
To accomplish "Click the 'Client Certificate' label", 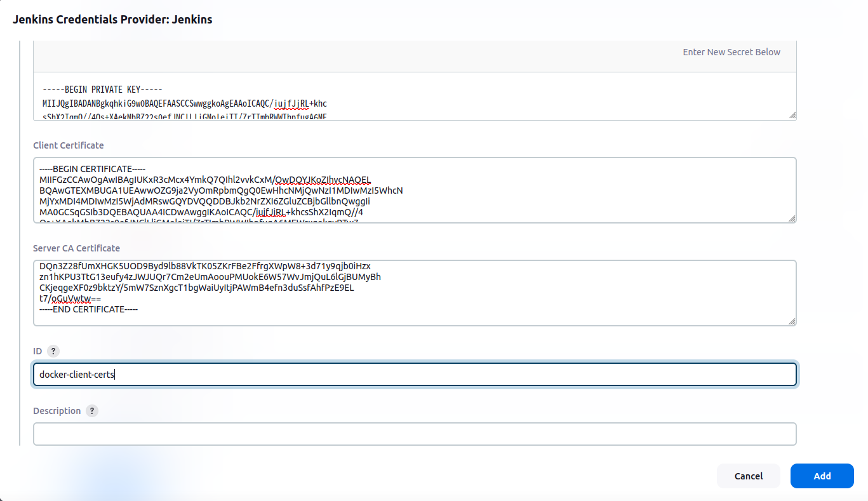I will tap(69, 145).
